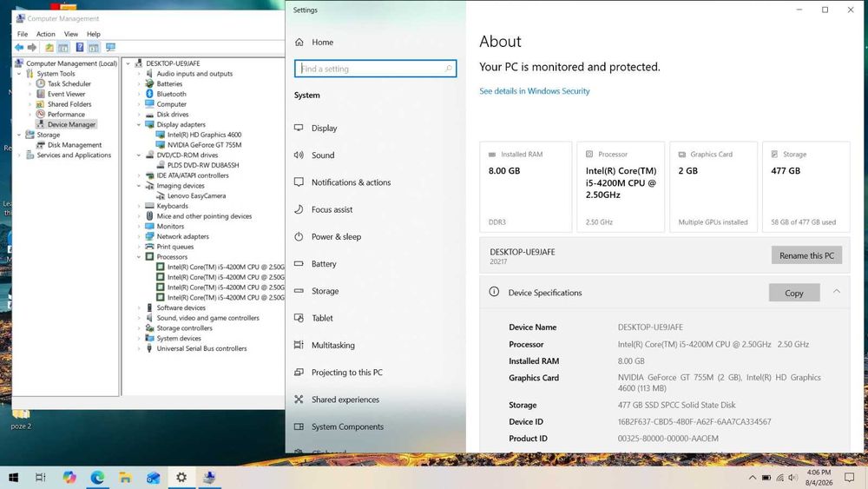Open the File menu in Computer Management
Image resolution: width=868 pixels, height=489 pixels.
(23, 34)
